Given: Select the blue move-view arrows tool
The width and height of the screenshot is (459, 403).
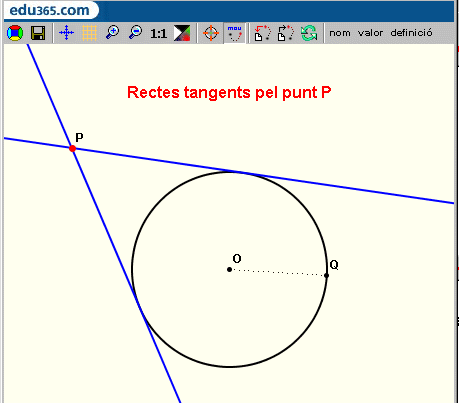Looking at the screenshot, I should [x=66, y=33].
